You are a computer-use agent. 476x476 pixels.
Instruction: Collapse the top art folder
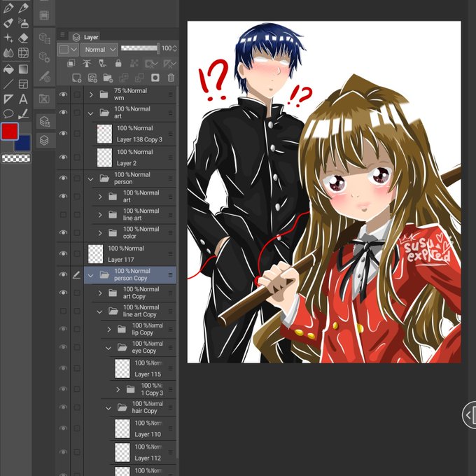tap(91, 113)
